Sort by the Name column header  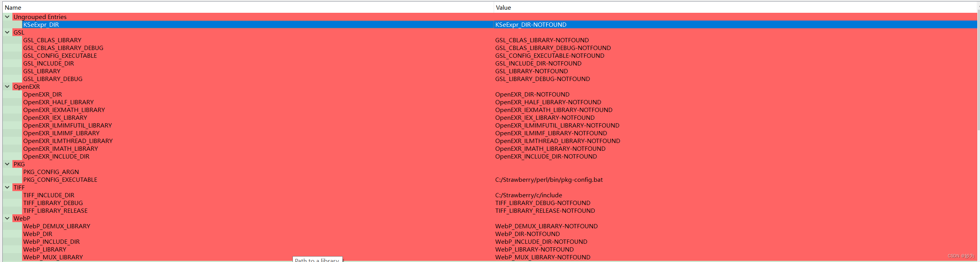click(x=248, y=7)
